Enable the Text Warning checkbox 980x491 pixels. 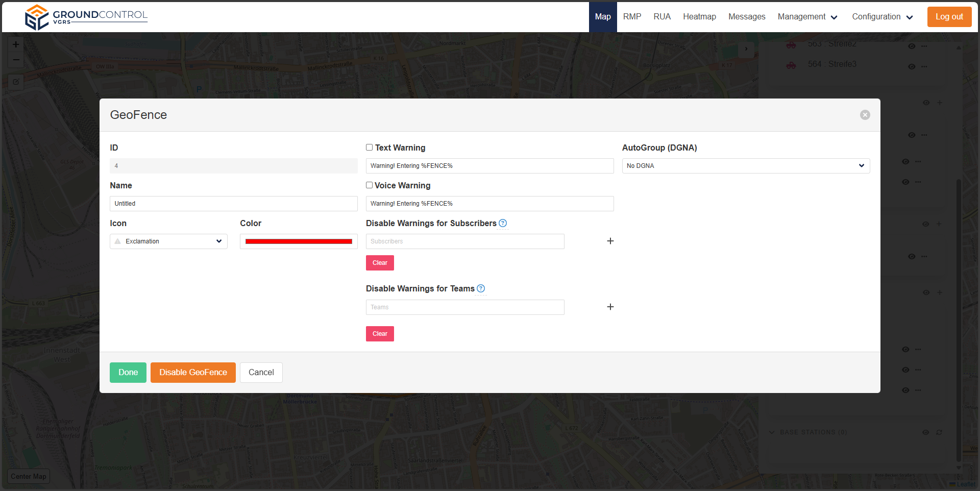[369, 148]
